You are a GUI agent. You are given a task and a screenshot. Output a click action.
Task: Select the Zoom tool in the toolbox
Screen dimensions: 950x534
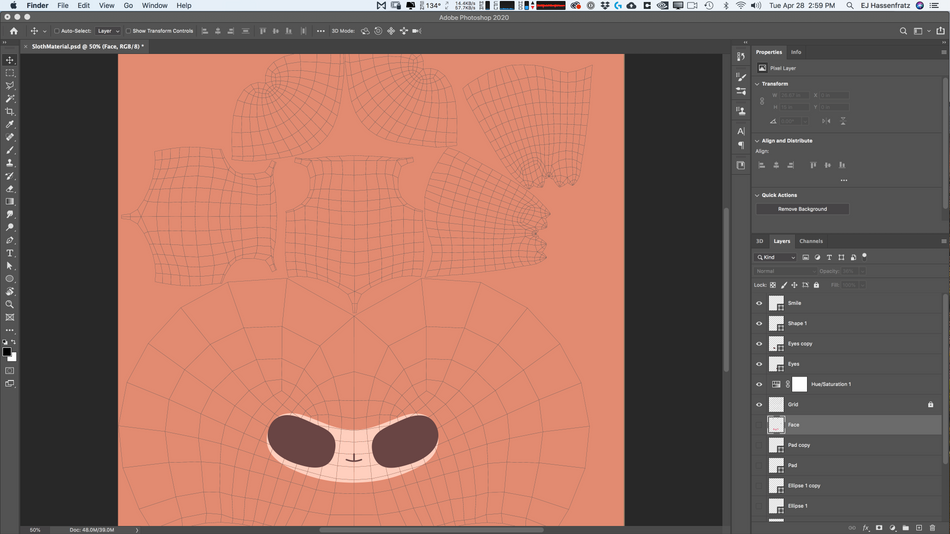10,304
